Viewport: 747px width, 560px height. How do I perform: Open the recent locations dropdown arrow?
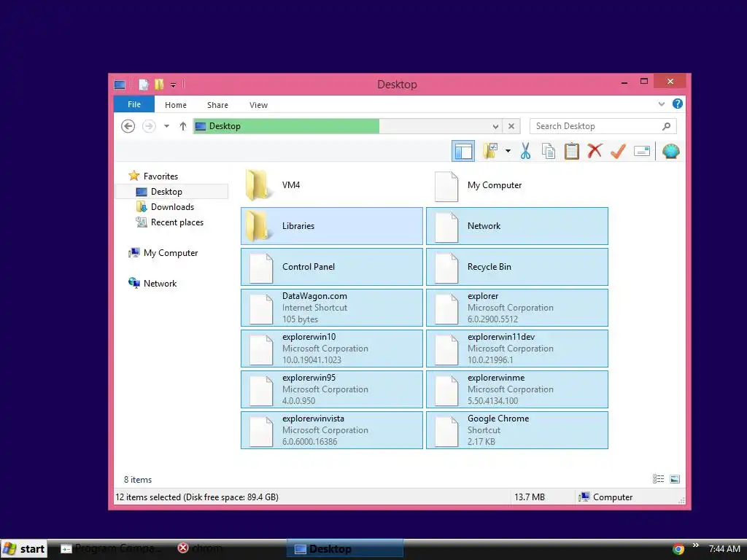166,126
